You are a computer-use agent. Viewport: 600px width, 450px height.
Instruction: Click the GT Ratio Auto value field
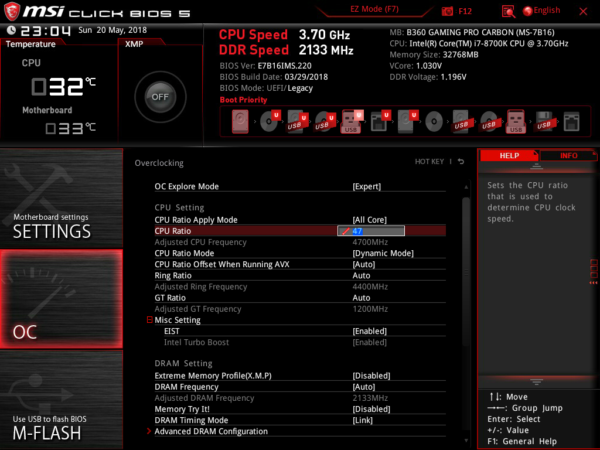(361, 298)
